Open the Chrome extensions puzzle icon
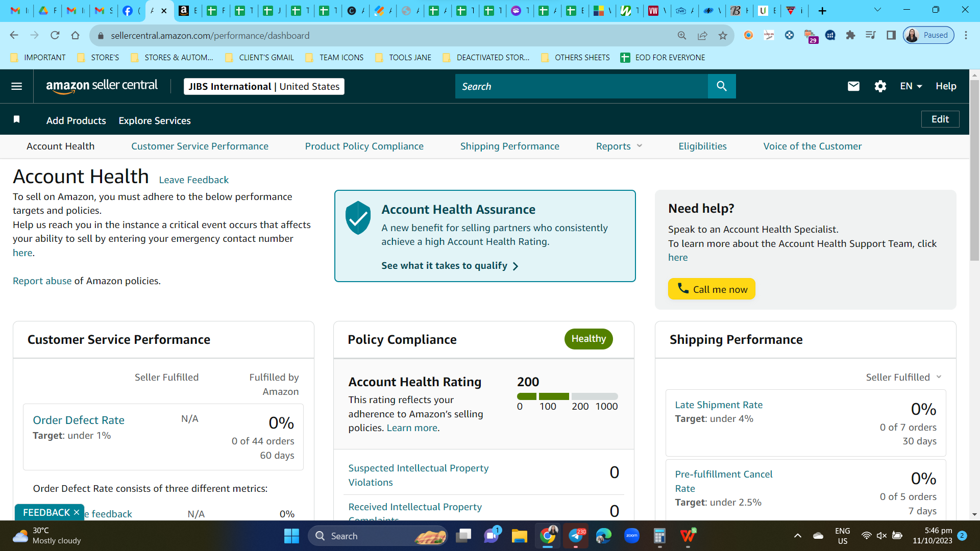980x551 pixels. (x=850, y=35)
